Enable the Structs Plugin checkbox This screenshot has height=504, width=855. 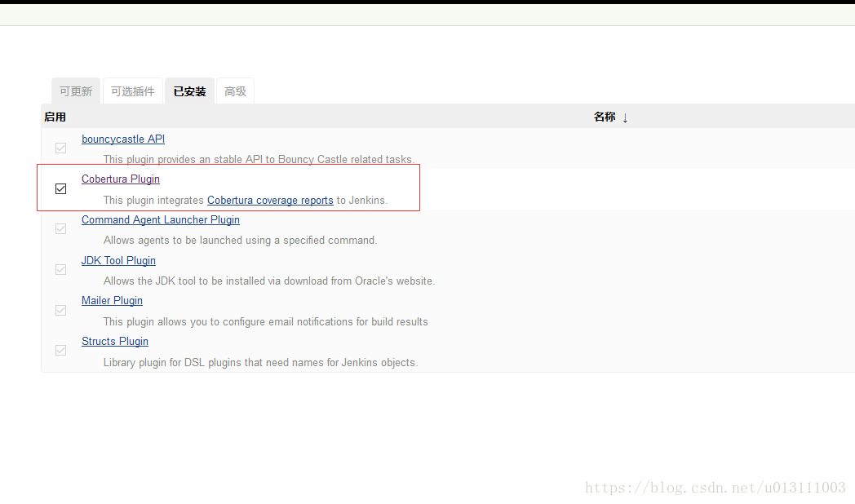coord(60,350)
